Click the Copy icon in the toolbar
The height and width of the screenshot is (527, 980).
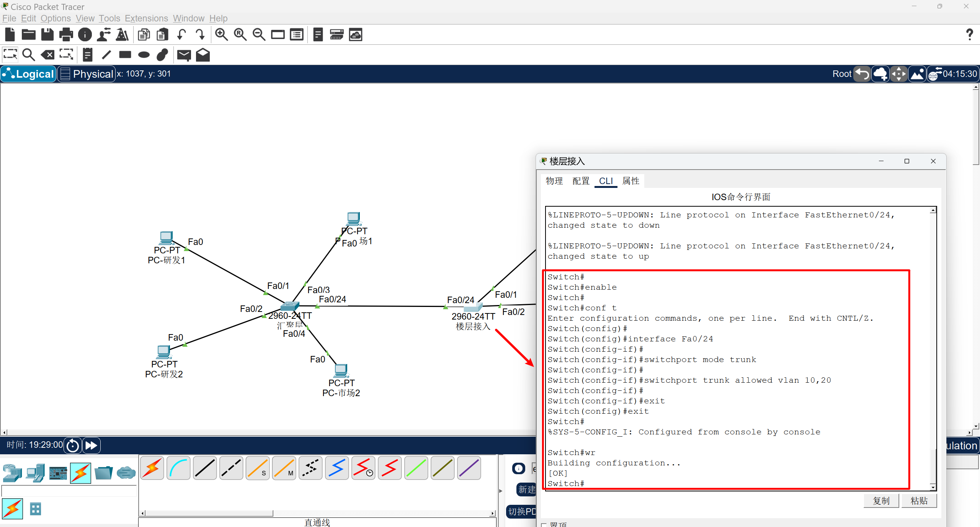tap(144, 35)
